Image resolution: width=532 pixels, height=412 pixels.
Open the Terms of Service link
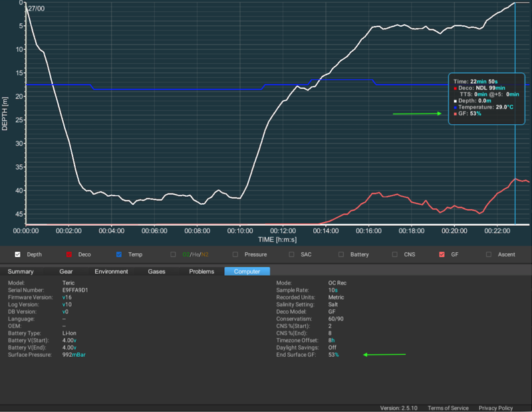[x=448, y=407]
